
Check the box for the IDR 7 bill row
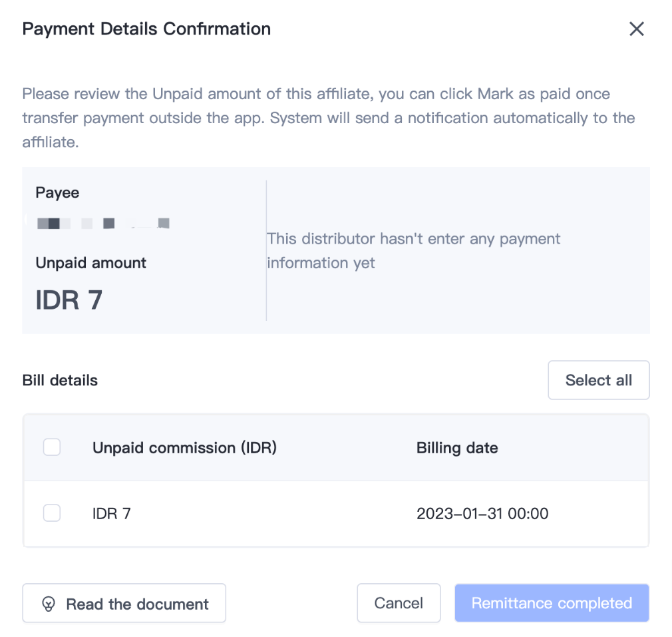52,513
